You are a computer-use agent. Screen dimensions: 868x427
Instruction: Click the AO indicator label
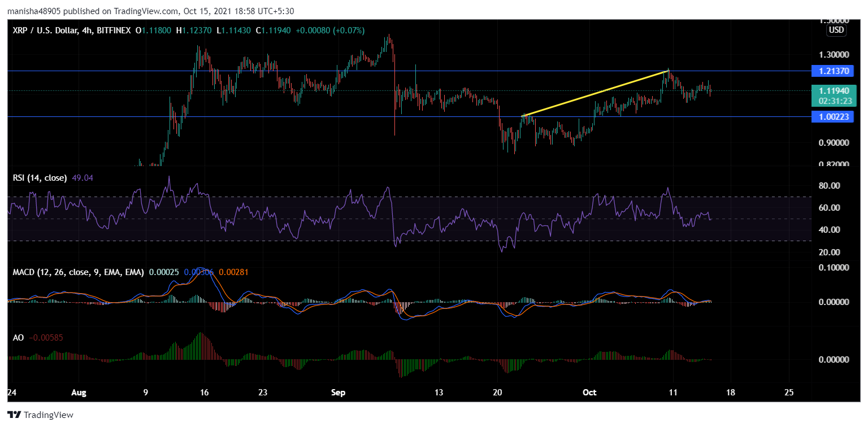click(19, 337)
